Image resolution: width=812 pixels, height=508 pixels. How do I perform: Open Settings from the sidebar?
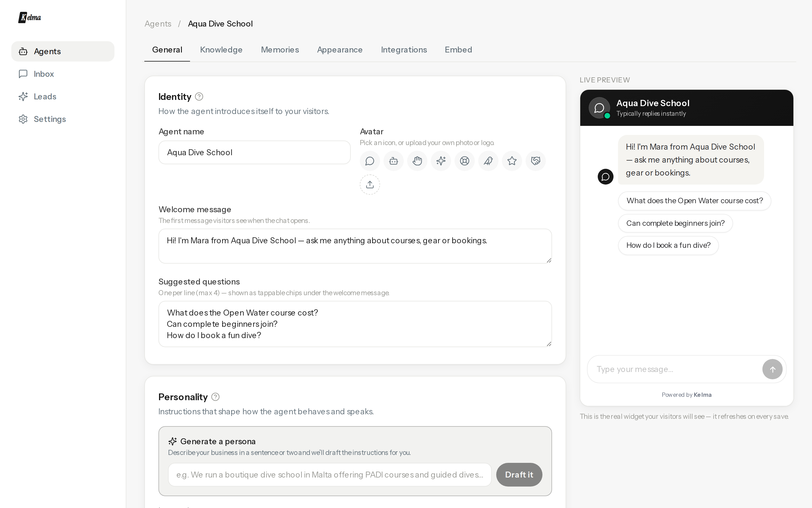(63, 119)
